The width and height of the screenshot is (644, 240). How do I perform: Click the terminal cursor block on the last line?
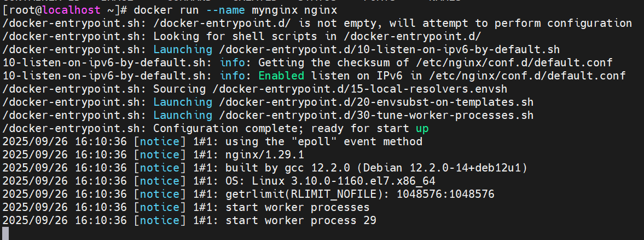pyautogui.click(x=5, y=233)
